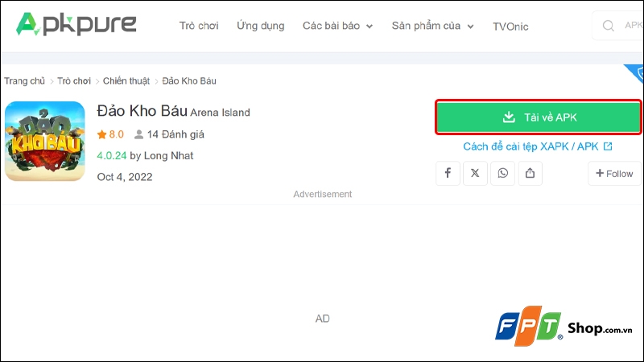644x362 pixels.
Task: Click the Arena Island subtitle
Action: tap(220, 113)
